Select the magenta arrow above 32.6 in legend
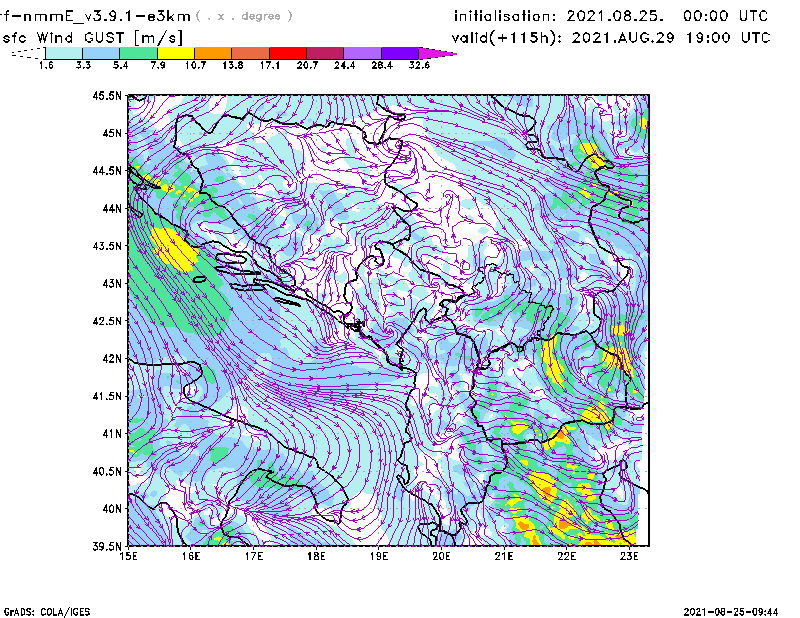 tap(436, 53)
